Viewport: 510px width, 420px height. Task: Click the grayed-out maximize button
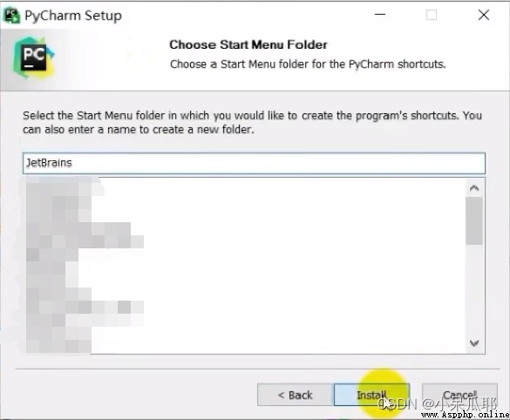(x=432, y=15)
